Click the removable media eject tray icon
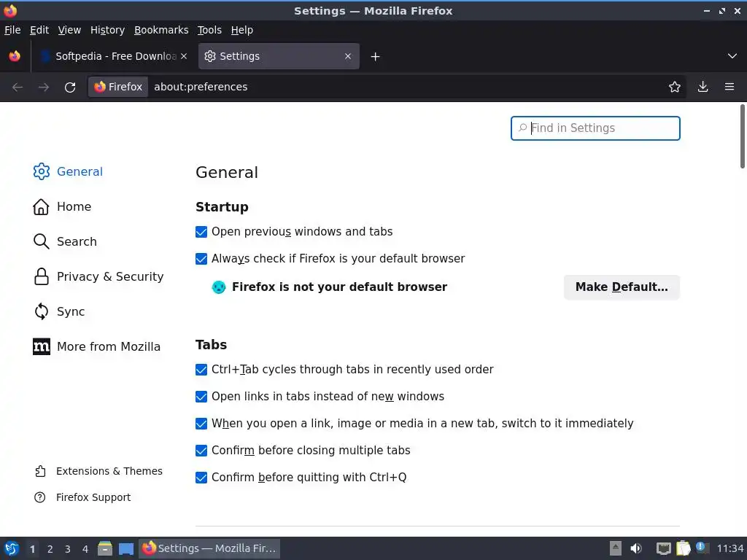 [616, 548]
